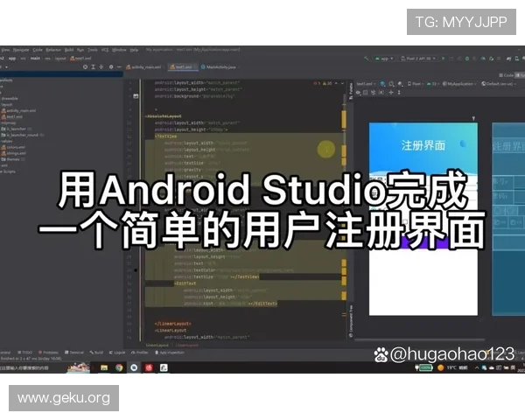The width and height of the screenshot is (525, 420).
Task: Open the Build tool window
Action: coord(96,353)
